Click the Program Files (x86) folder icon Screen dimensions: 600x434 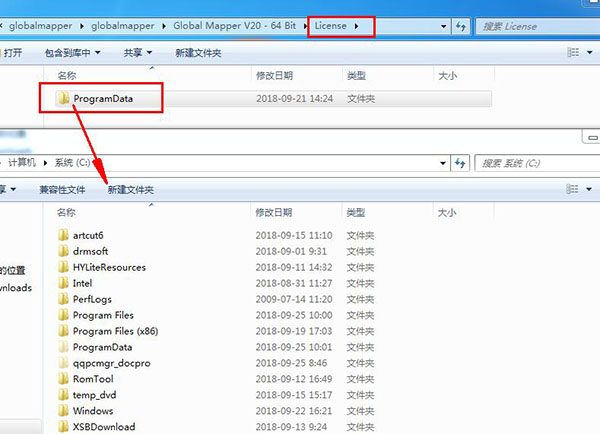[x=64, y=331]
